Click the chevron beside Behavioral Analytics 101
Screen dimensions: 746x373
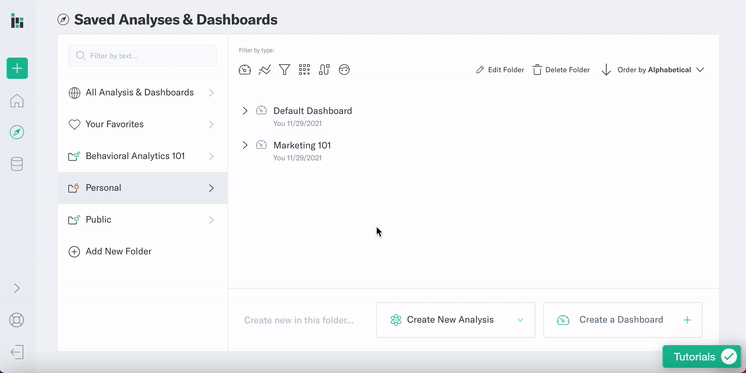pyautogui.click(x=211, y=157)
